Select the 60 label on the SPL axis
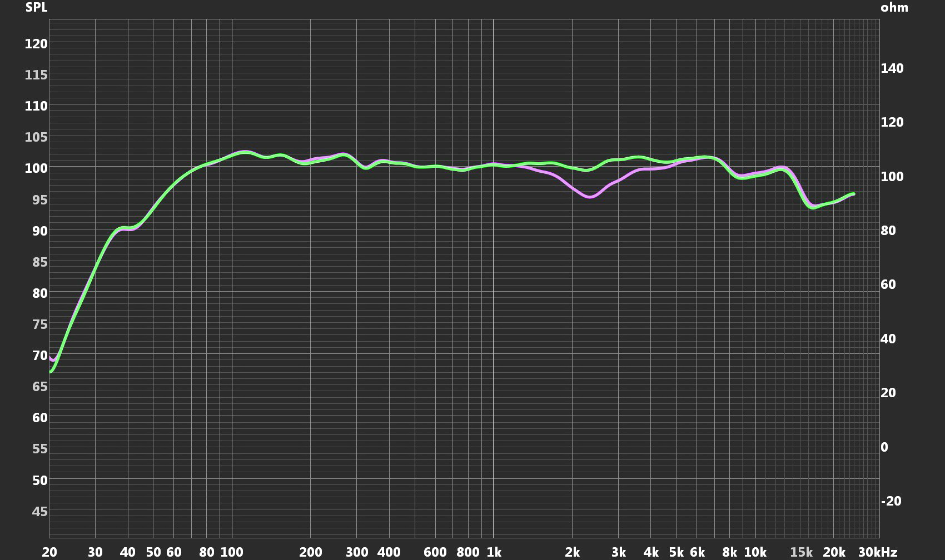The height and width of the screenshot is (560, 945). click(x=40, y=417)
